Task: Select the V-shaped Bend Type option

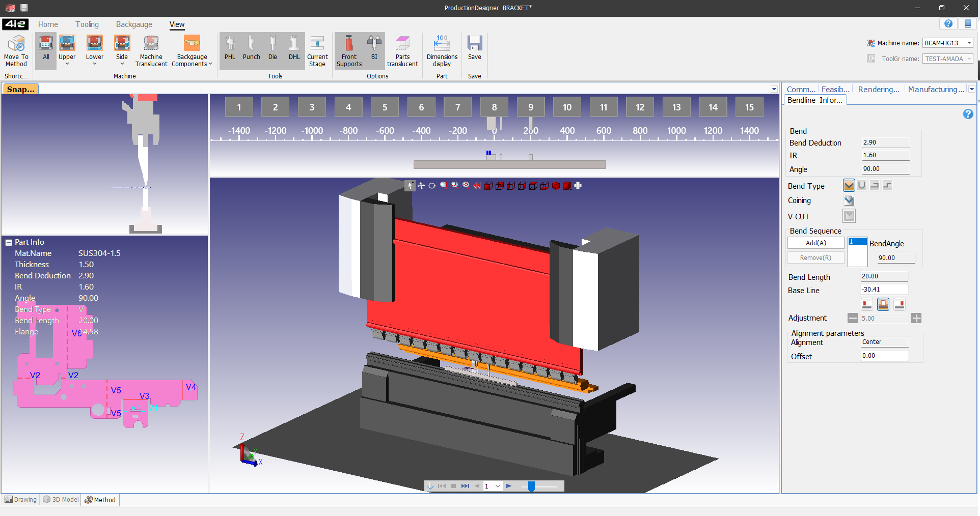Action: click(x=849, y=186)
